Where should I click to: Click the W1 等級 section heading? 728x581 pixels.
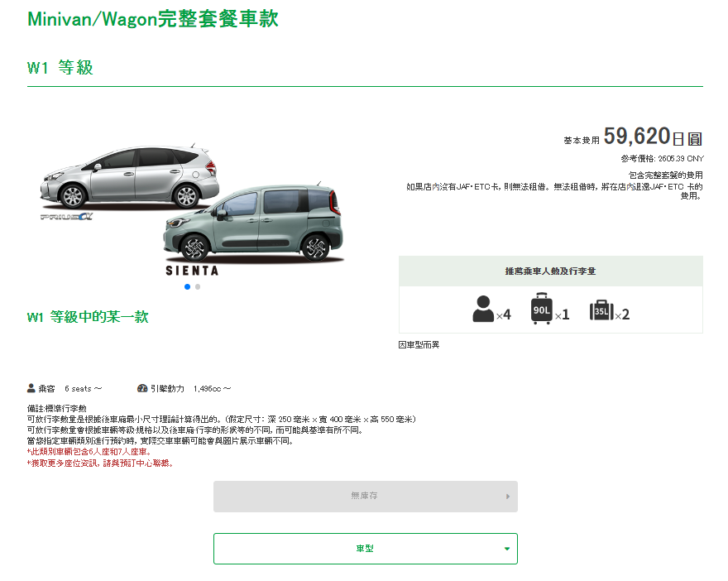[x=60, y=69]
